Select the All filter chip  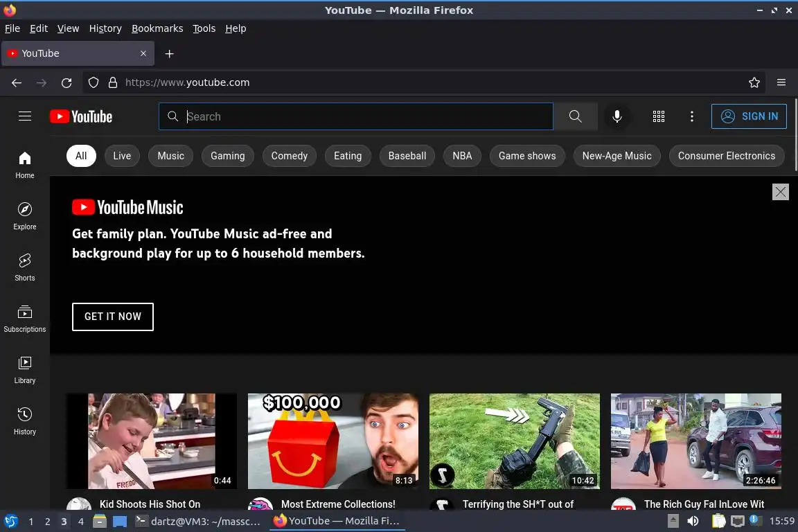coord(81,156)
